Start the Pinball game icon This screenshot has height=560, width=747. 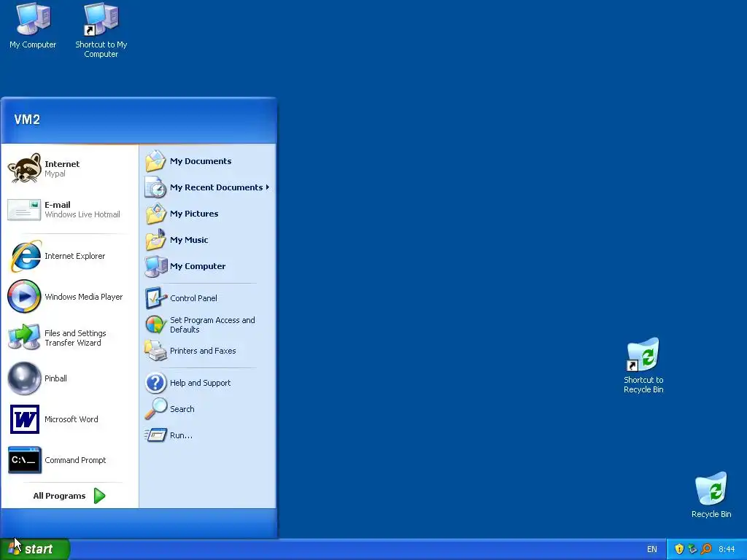(24, 378)
